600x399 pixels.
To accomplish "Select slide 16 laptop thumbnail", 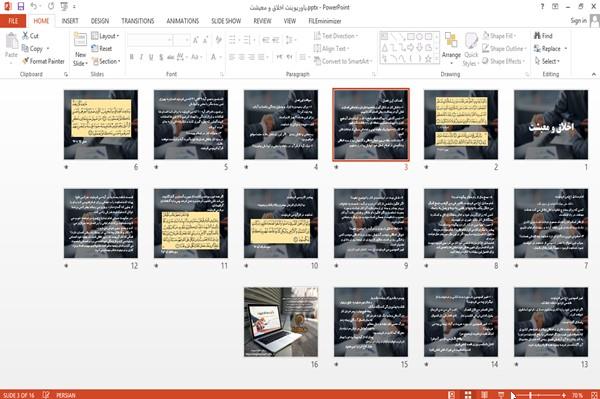I will pos(281,322).
